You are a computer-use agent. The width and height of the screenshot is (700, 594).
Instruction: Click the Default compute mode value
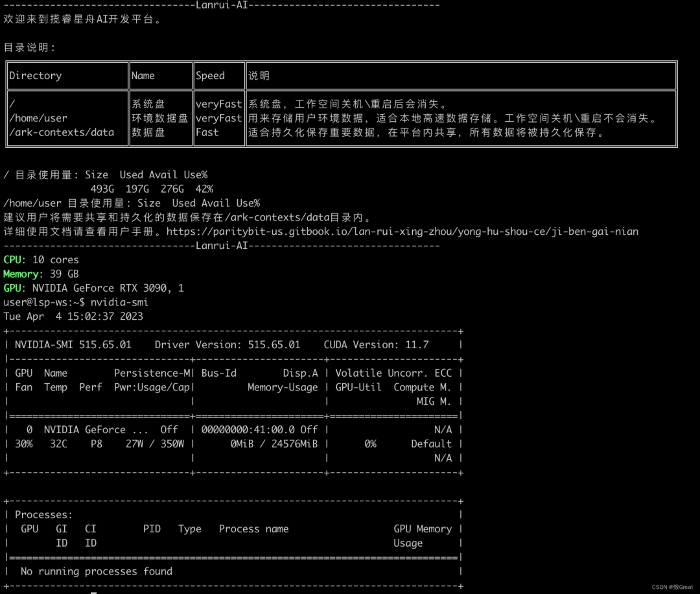pyautogui.click(x=431, y=444)
